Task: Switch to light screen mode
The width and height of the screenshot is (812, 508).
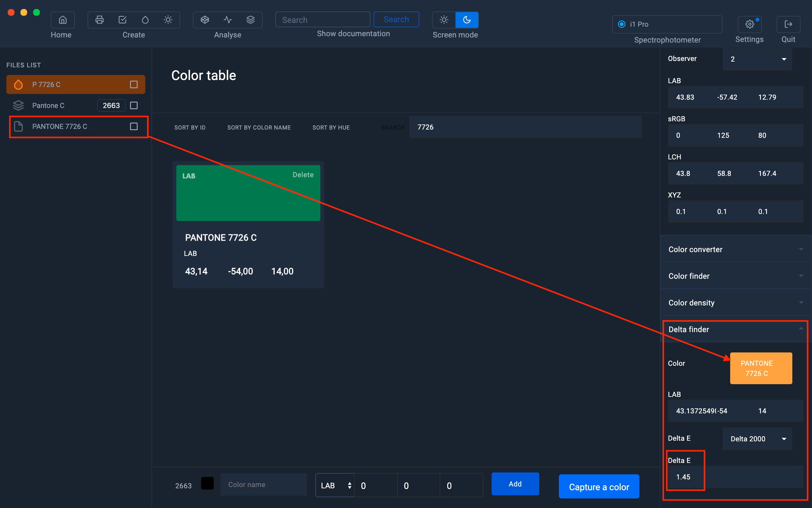Action: pyautogui.click(x=444, y=20)
